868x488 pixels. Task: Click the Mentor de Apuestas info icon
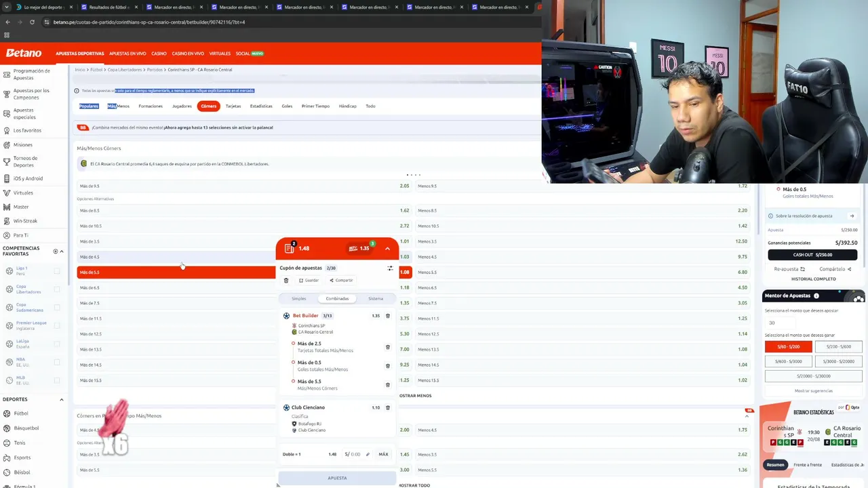[x=816, y=296]
